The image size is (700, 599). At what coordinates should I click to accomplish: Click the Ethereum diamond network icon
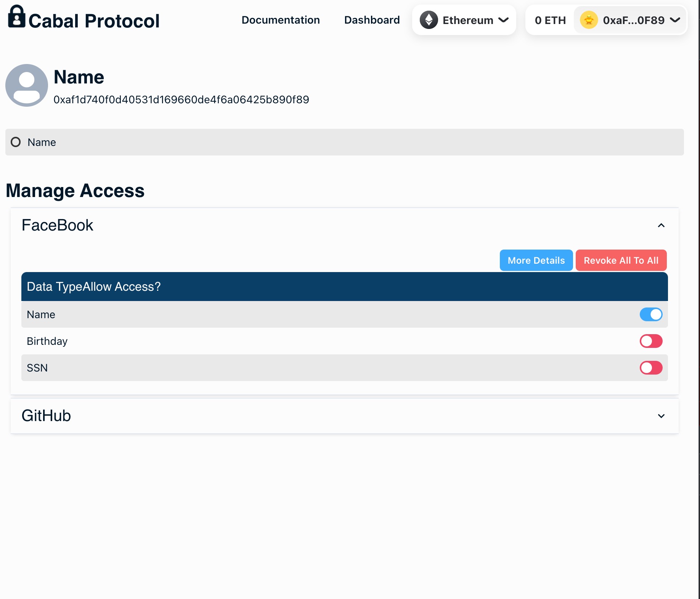429,20
